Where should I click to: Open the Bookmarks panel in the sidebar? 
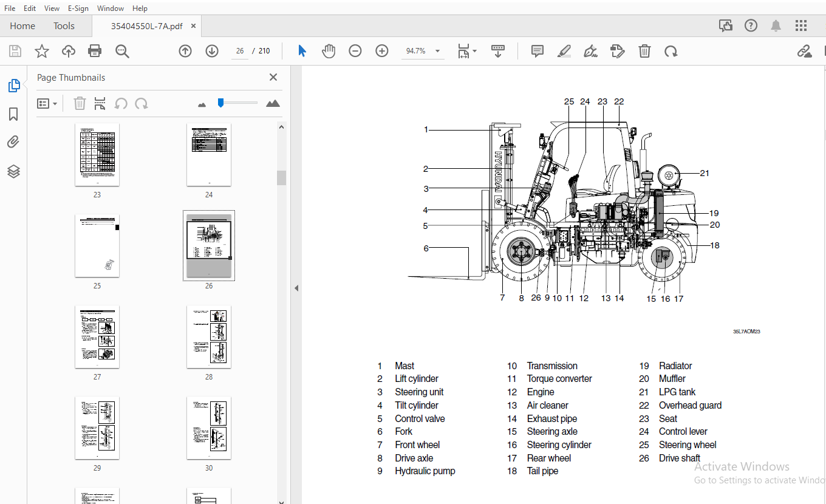click(13, 114)
